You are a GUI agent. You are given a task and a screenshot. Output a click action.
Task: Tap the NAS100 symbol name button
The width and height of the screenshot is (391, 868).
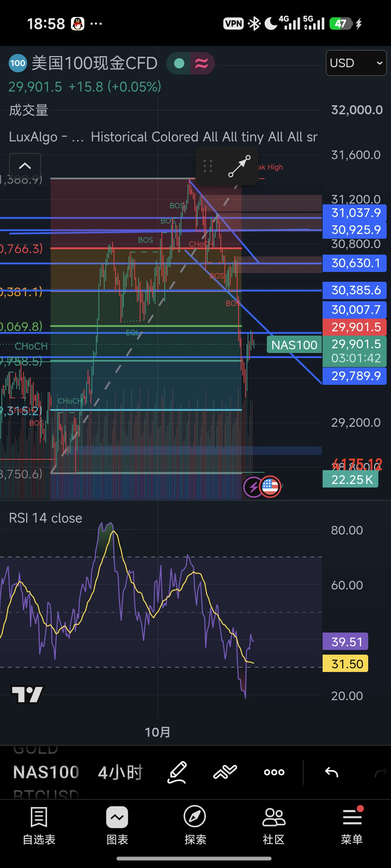[x=46, y=773]
